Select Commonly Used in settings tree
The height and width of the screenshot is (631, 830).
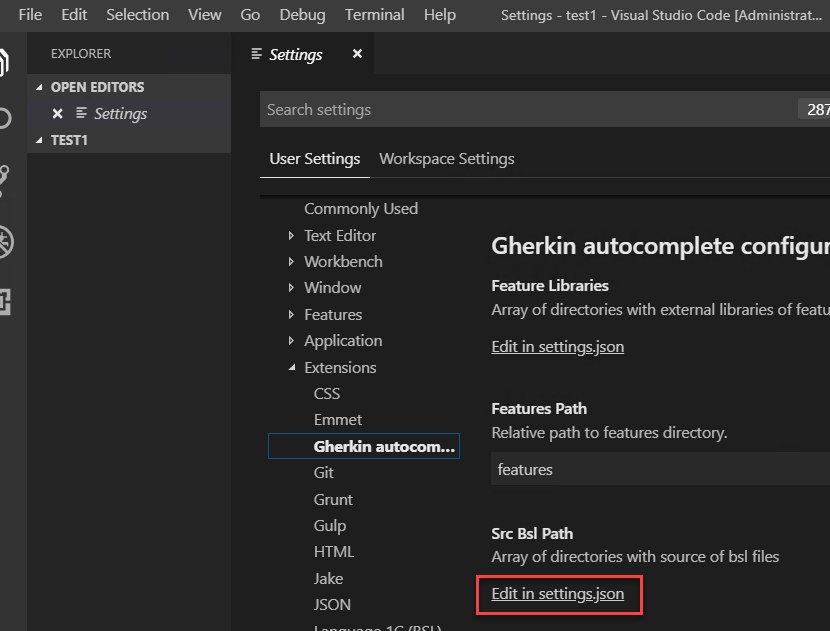[x=361, y=209]
